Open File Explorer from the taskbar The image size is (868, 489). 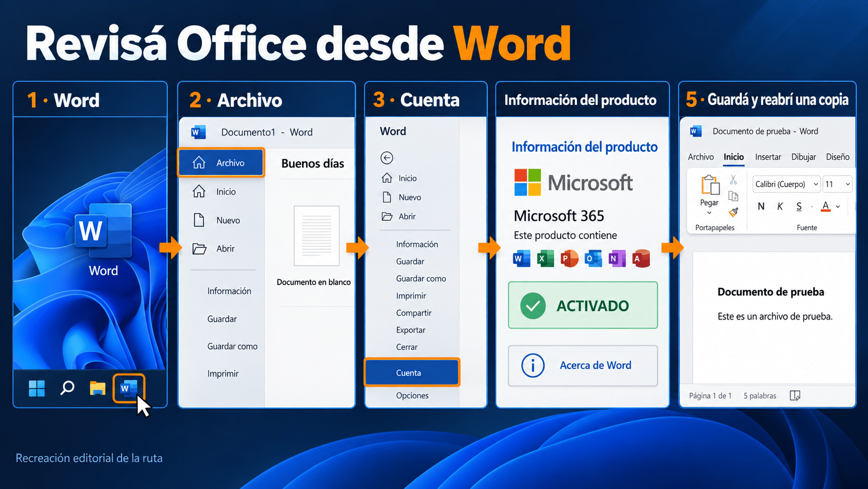coord(98,388)
